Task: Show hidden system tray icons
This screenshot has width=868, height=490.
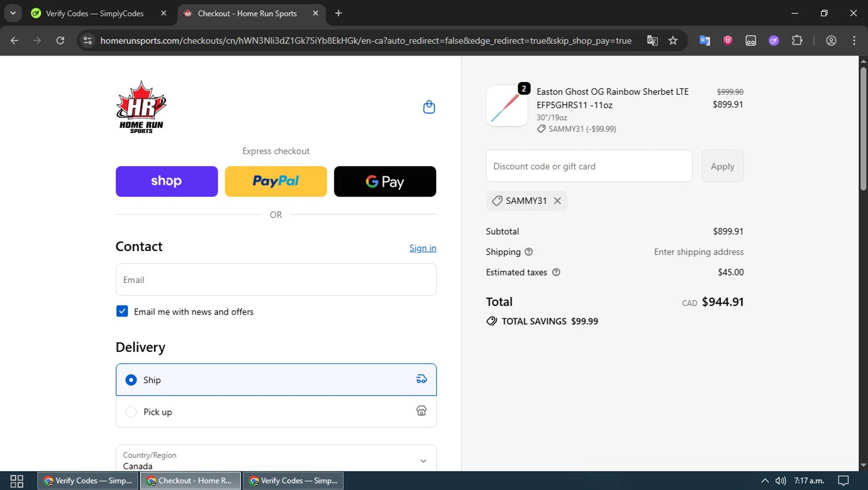Action: 765,481
